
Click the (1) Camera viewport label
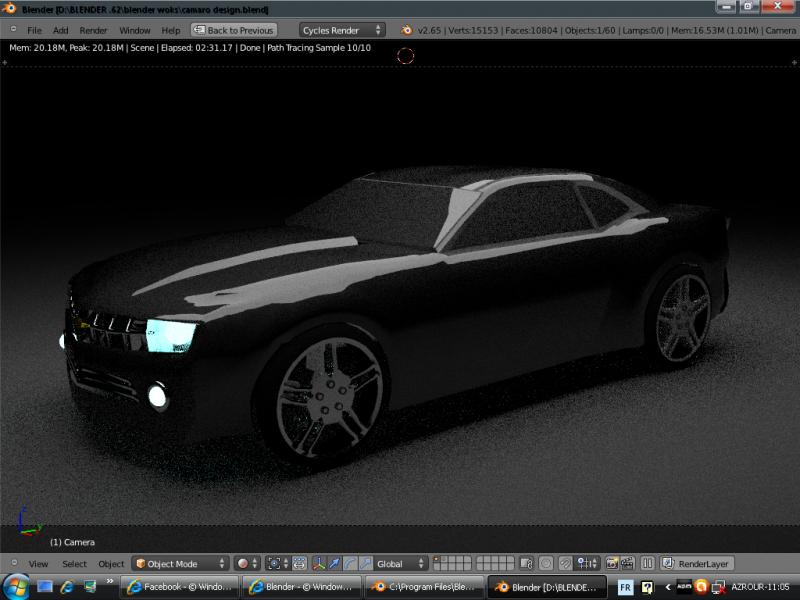click(x=72, y=542)
